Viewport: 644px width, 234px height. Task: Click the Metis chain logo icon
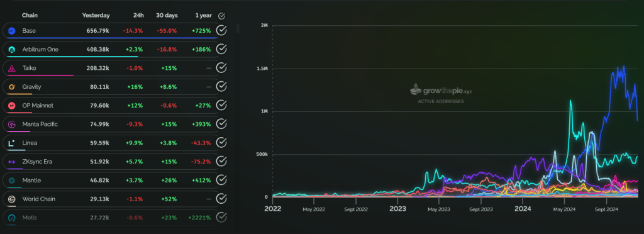pyautogui.click(x=11, y=218)
